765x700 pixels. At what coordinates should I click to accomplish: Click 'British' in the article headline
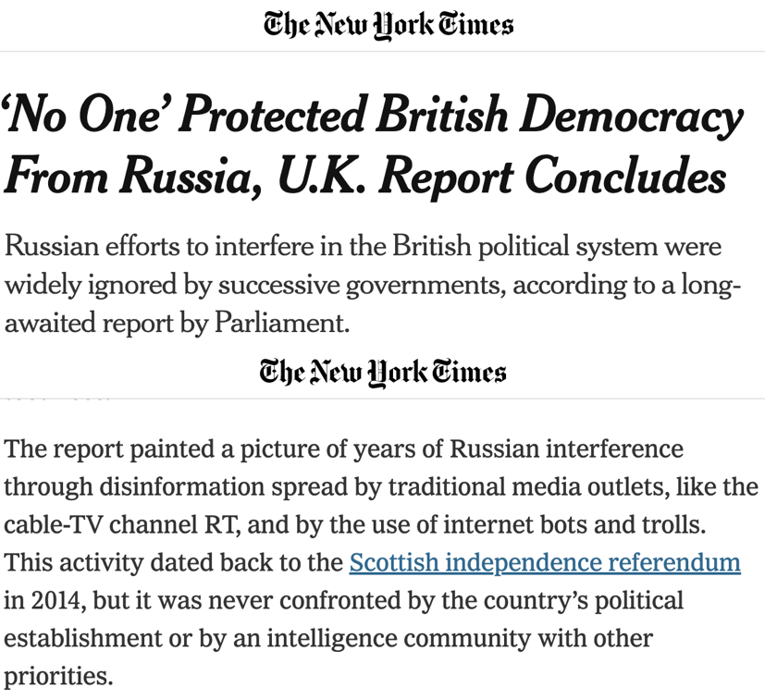coord(442,115)
